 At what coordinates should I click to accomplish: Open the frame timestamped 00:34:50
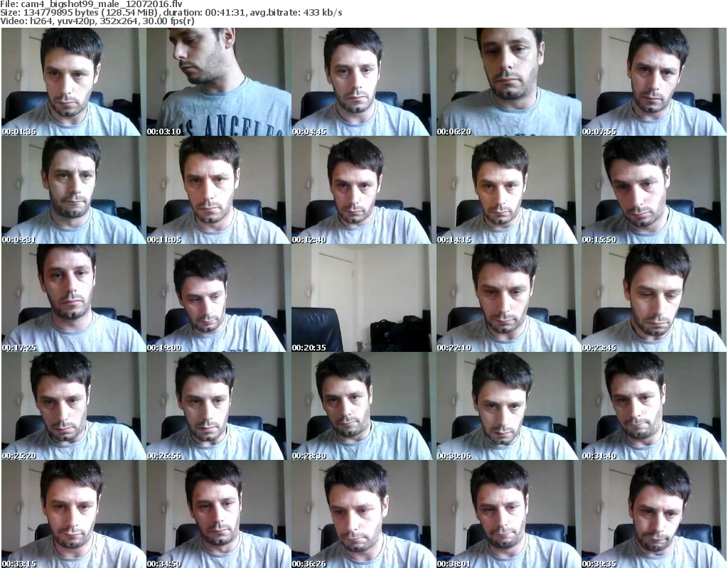pos(219,514)
